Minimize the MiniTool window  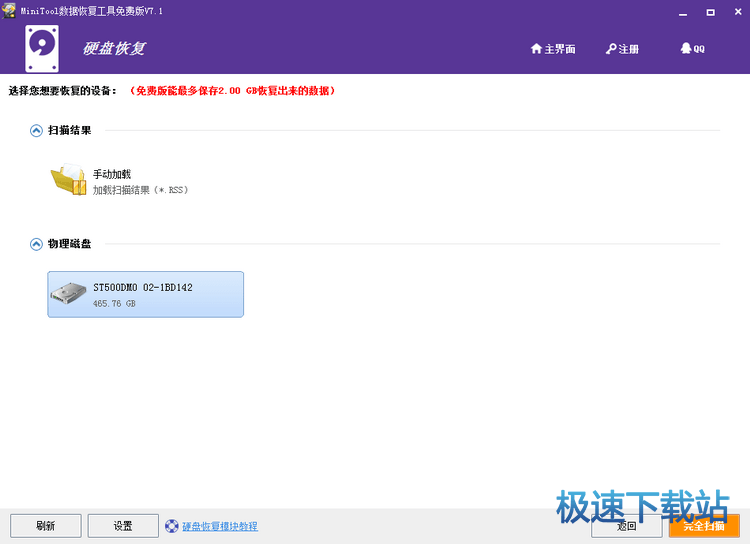[x=683, y=13]
